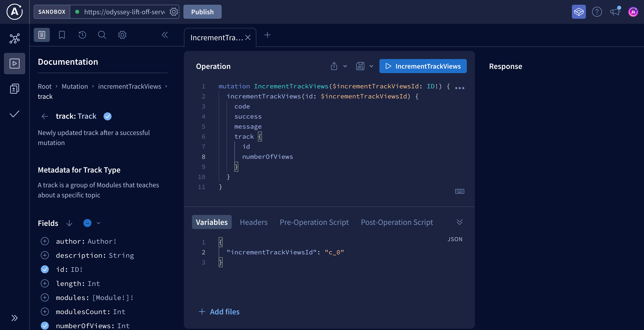Open the share operation icon
This screenshot has height=330, width=644.
click(334, 66)
